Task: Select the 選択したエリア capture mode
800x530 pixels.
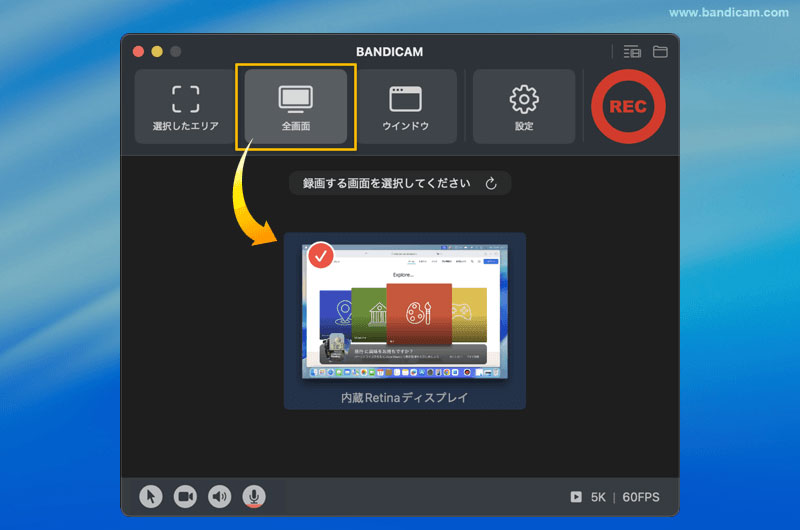Action: (185, 107)
